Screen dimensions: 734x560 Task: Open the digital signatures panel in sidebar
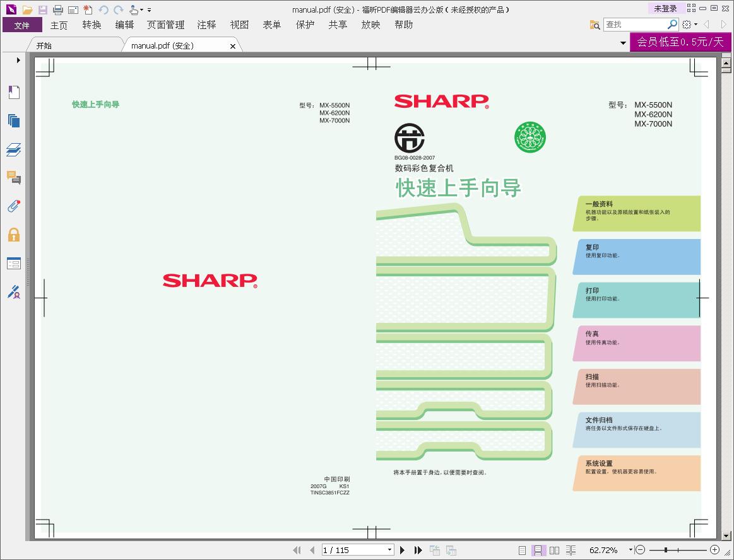pos(14,292)
